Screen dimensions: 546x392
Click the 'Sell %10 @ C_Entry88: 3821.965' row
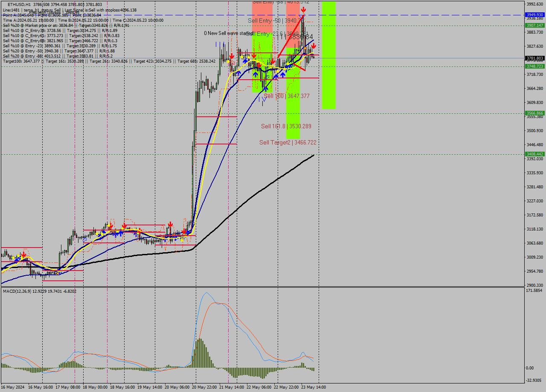pyautogui.click(x=60, y=40)
